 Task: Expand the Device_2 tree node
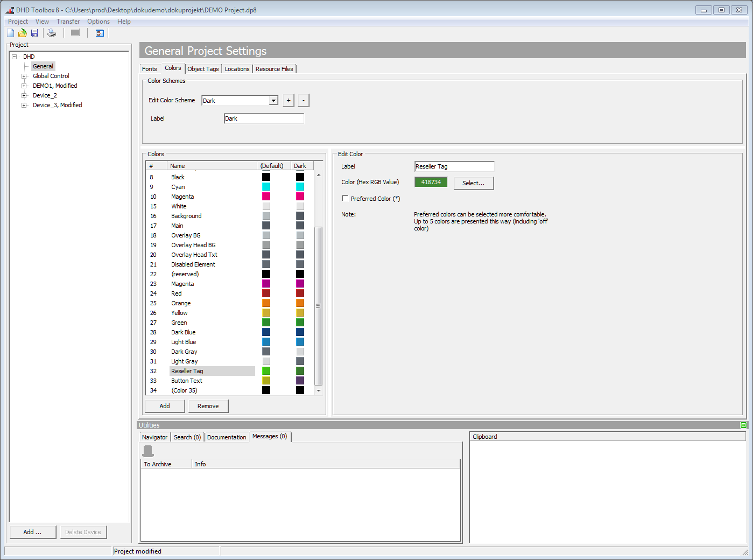tap(24, 95)
